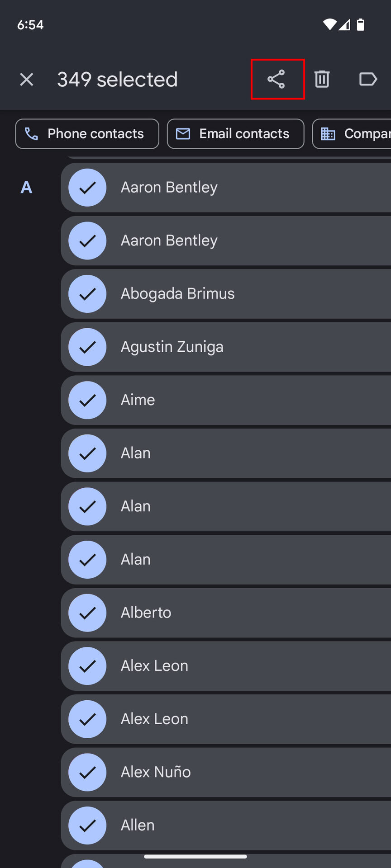The image size is (391, 868).
Task: Tap the bottom navigation gesture bar
Action: [195, 856]
